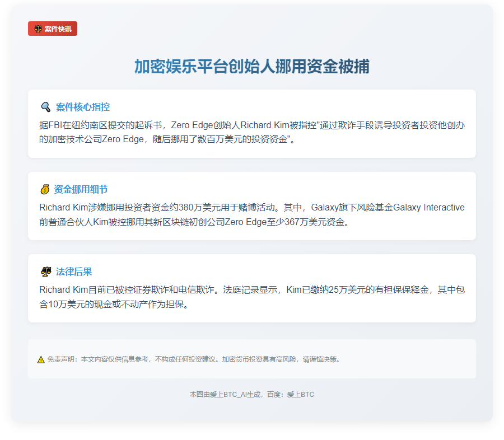Viewport: 504px width, 440px height.
Task: Click the paragraph starting Richard Kim目前已被控证券欺诈
Action: (x=252, y=297)
